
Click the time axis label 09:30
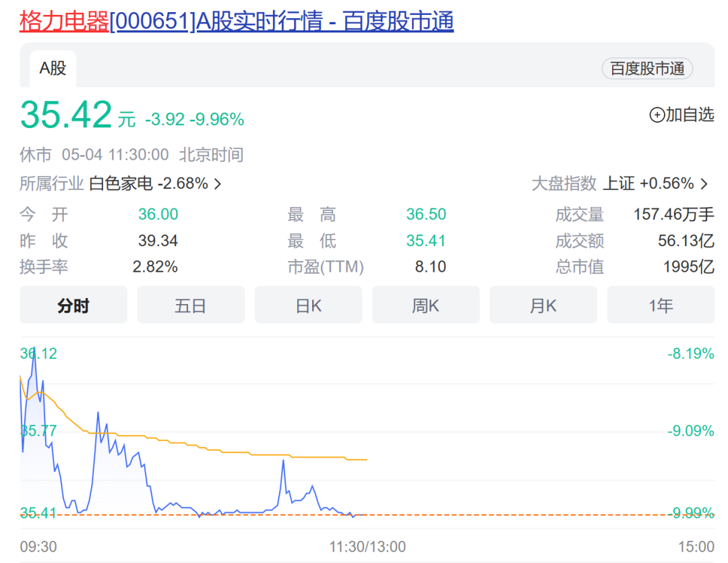38,547
